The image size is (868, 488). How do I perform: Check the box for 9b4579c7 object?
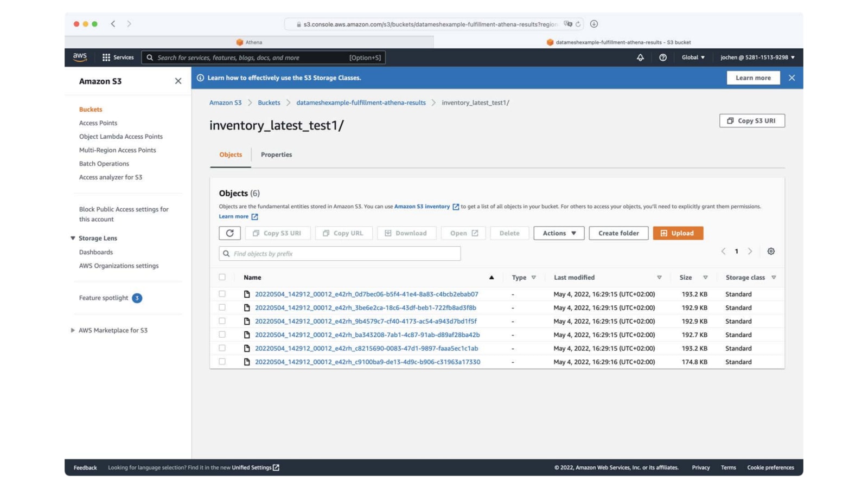pyautogui.click(x=222, y=321)
